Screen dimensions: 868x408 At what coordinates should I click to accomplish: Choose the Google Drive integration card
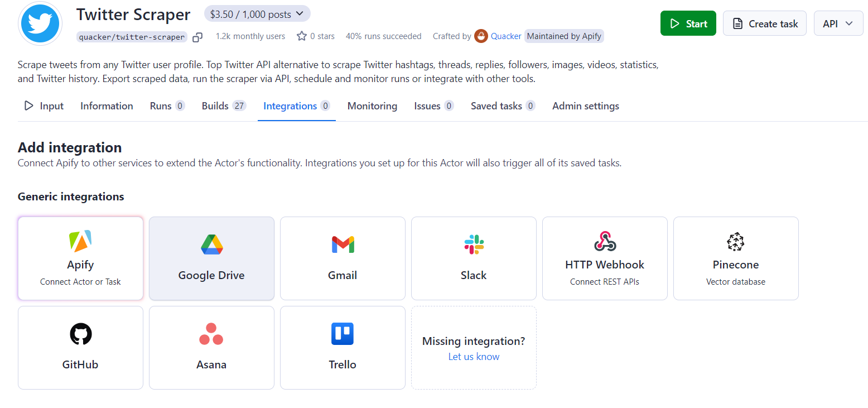tap(211, 258)
